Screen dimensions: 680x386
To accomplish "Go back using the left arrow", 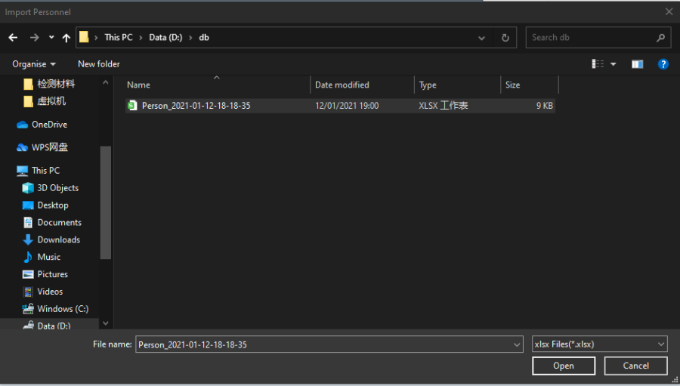I will [x=13, y=38].
